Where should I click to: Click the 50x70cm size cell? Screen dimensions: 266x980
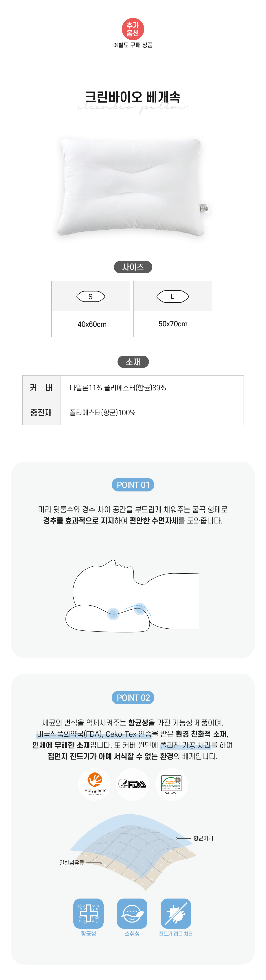[x=173, y=324]
